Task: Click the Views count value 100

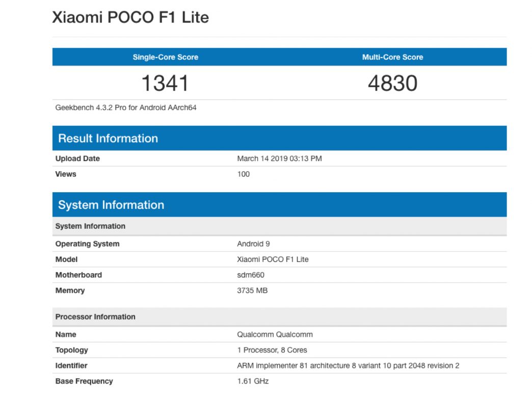Action: (x=244, y=174)
